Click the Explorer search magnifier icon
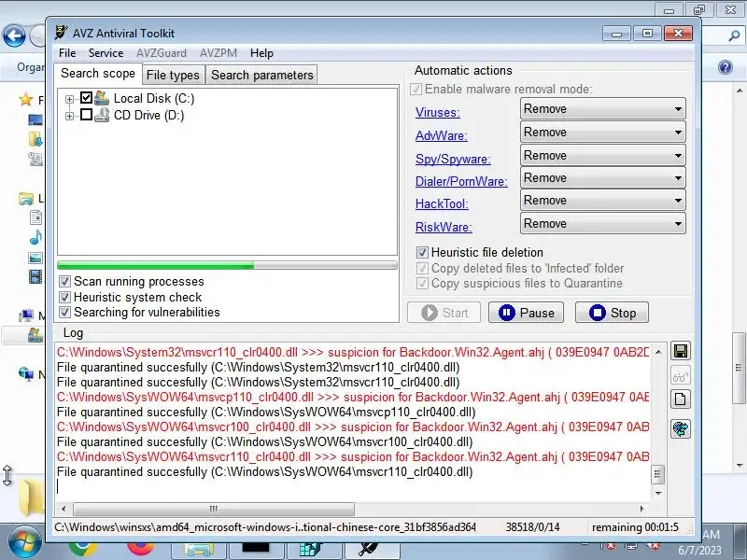 pos(734,35)
